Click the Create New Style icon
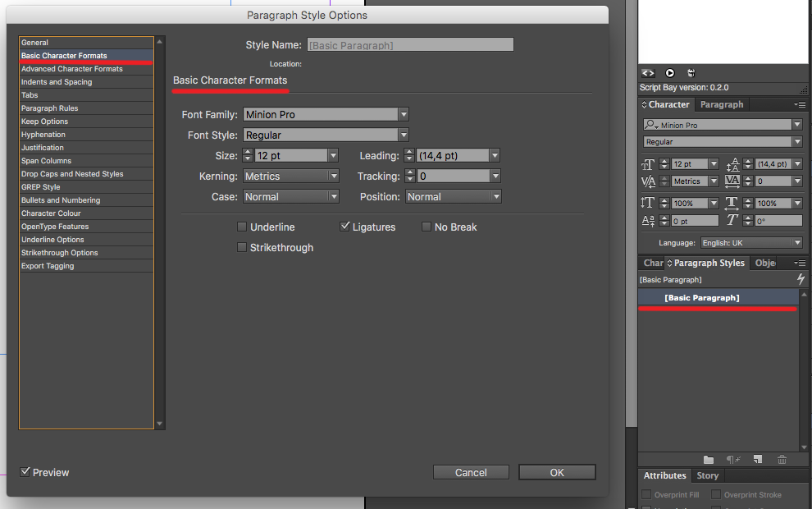This screenshot has width=812, height=509. (758, 460)
